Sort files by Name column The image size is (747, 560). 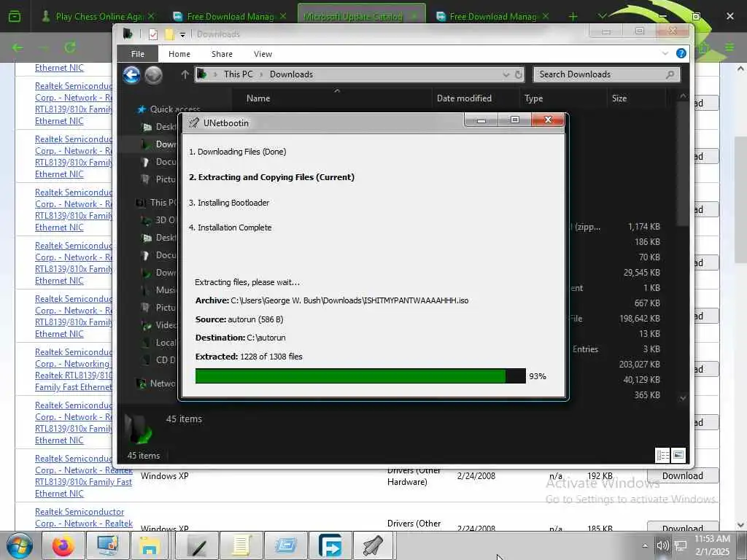click(x=258, y=98)
